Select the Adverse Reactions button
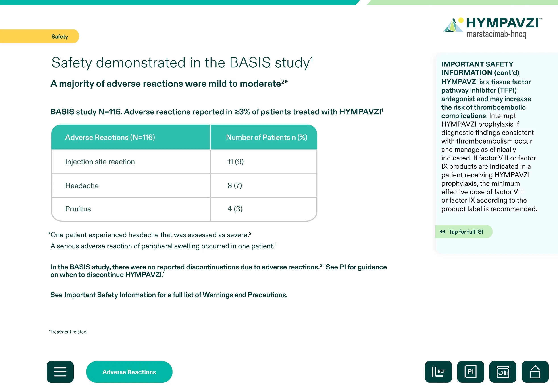Image resolution: width=558 pixels, height=392 pixels. 129,372
